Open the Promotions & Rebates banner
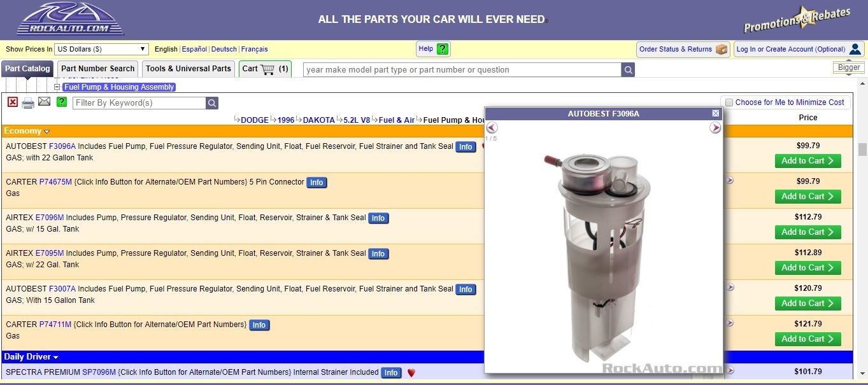The width and height of the screenshot is (868, 385). pyautogui.click(x=797, y=19)
